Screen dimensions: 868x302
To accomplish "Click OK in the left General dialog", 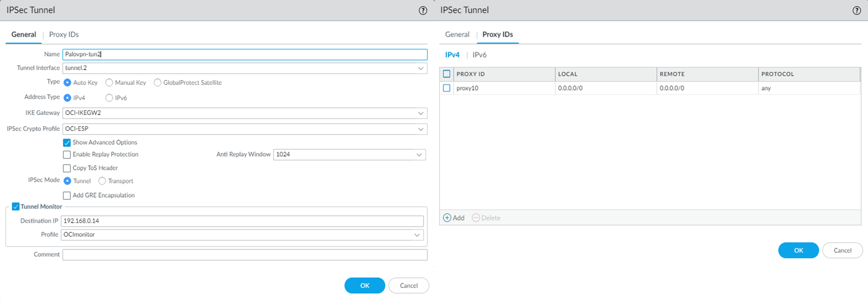I will pos(365,286).
